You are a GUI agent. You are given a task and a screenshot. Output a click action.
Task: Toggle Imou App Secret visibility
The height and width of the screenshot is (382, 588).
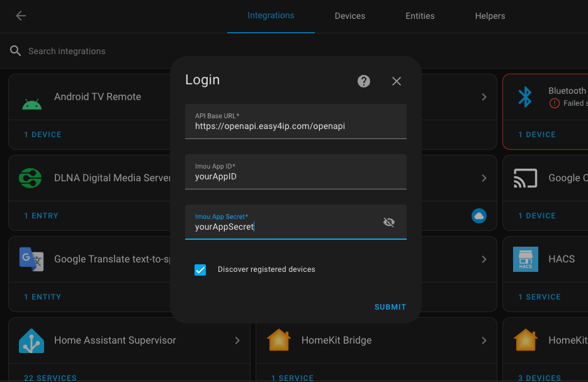click(389, 222)
